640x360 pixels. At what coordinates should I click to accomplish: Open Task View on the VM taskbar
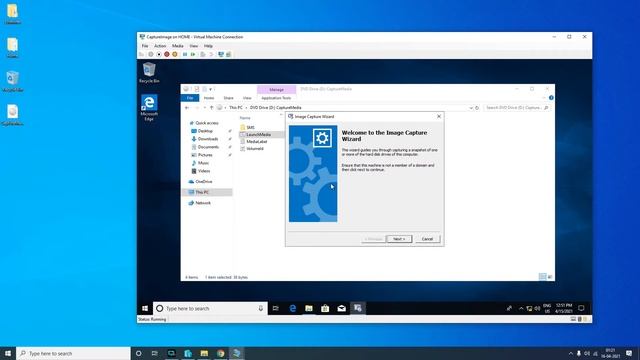click(x=276, y=309)
